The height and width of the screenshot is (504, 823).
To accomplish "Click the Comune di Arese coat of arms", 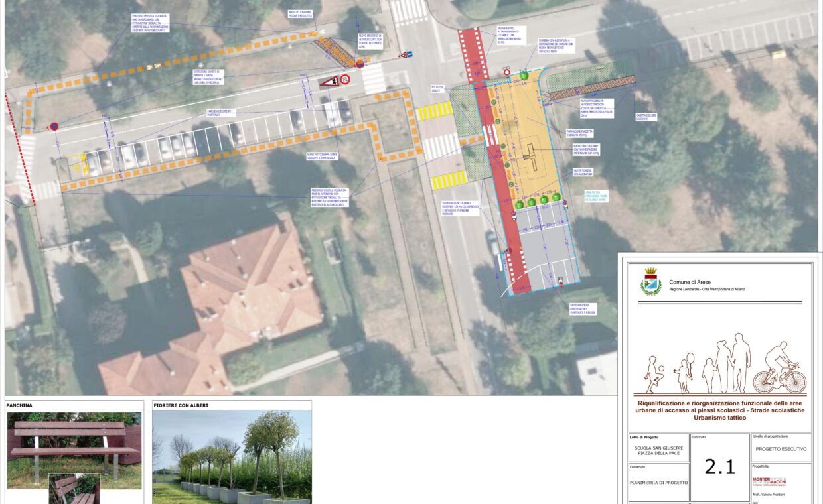I will 650,282.
